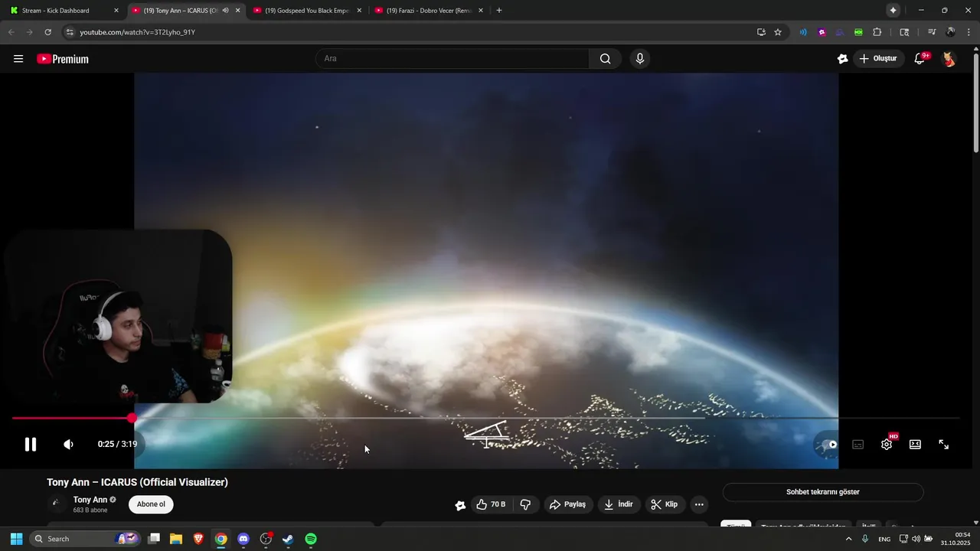Expand the system tray hidden icons chevron
This screenshot has width=980, height=551.
(848, 539)
